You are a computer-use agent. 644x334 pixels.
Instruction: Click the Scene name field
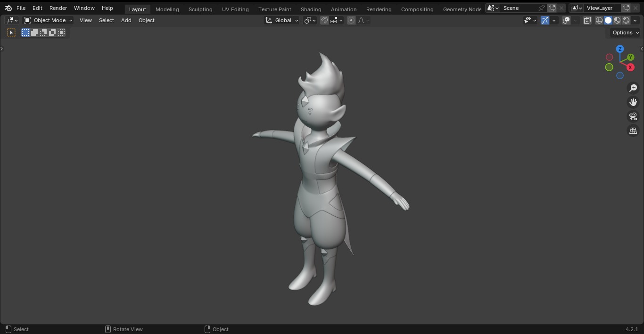pos(519,8)
